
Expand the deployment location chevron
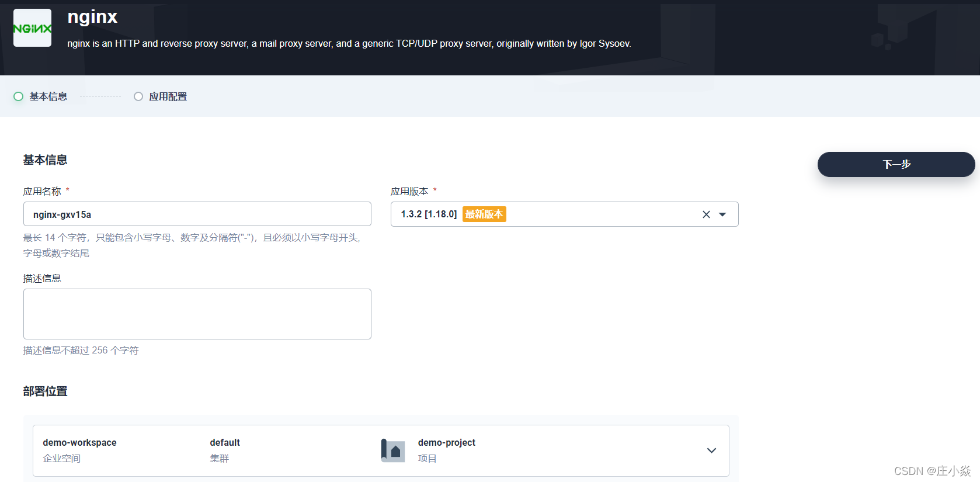[x=711, y=450]
